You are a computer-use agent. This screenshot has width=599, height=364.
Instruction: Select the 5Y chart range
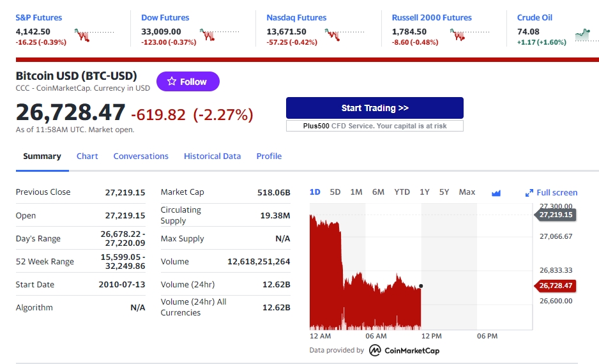(444, 192)
